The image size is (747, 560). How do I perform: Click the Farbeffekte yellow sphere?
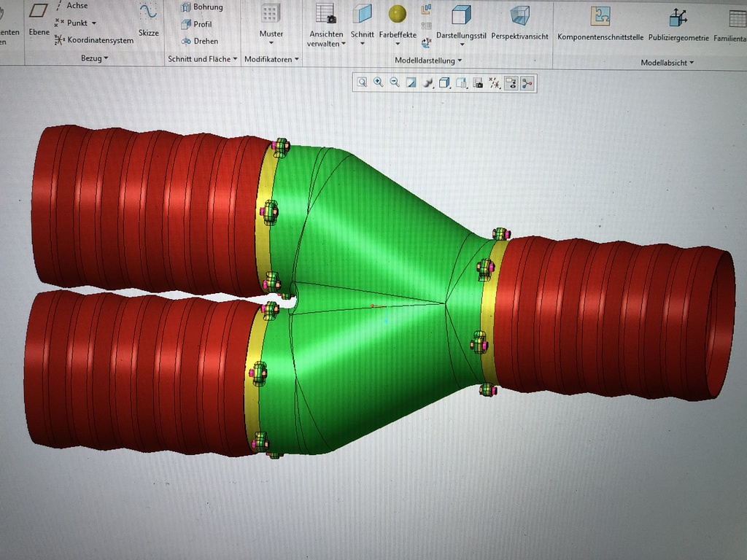click(398, 14)
